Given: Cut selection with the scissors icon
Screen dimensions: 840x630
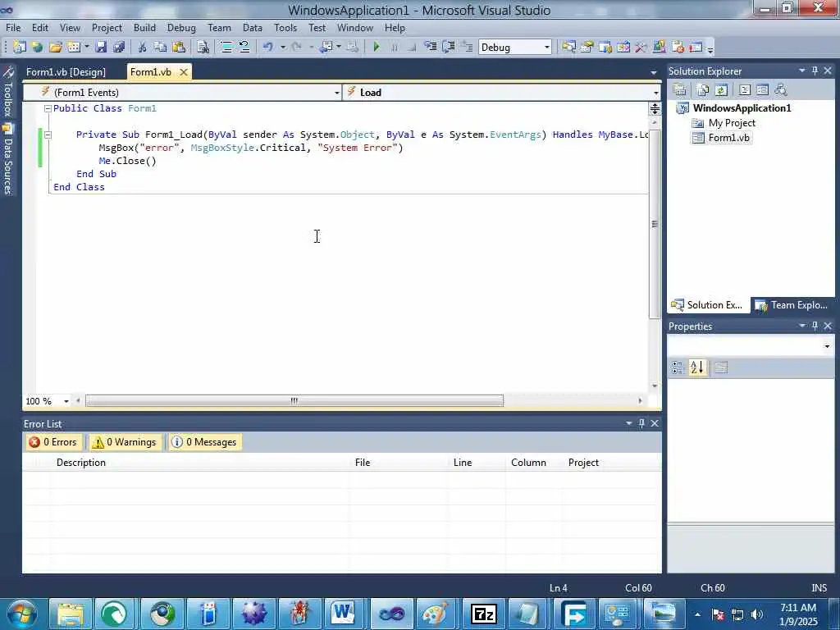Looking at the screenshot, I should pos(142,47).
